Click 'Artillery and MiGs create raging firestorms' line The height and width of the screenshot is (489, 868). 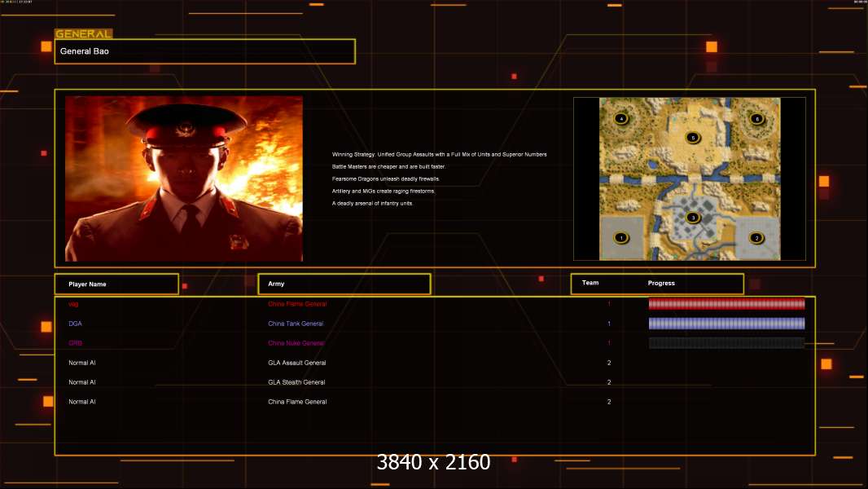tap(384, 191)
